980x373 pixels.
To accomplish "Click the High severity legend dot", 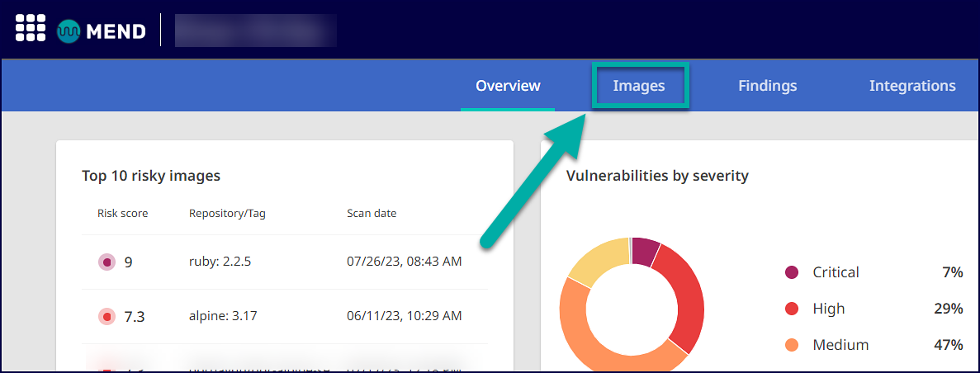I will (x=792, y=309).
